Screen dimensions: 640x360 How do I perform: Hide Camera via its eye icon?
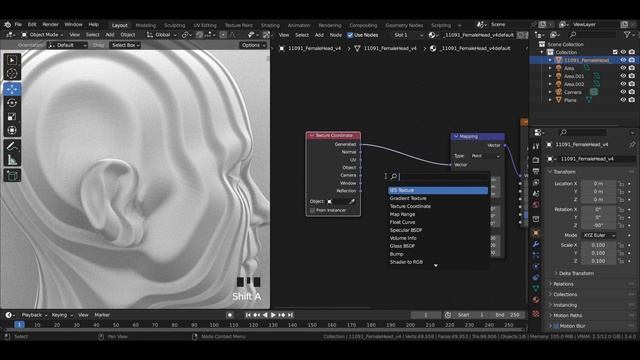(x=623, y=92)
